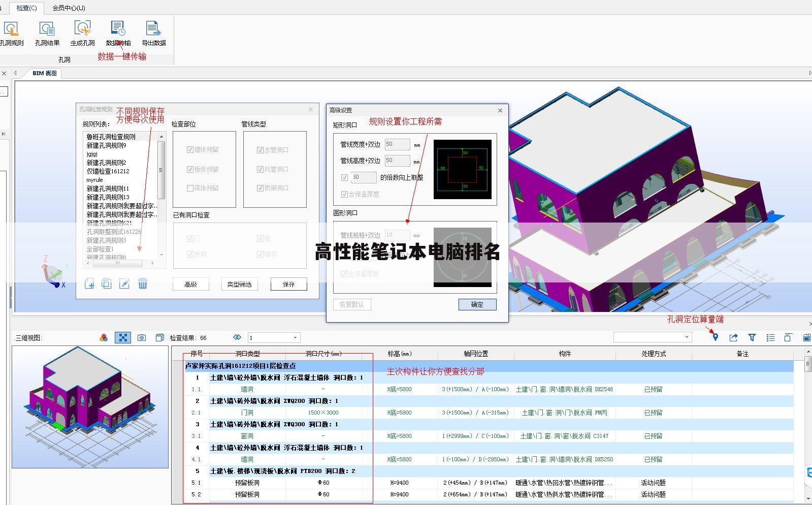Image resolution: width=812 pixels, height=505 pixels.
Task: Delete the rule with the trash icon
Action: point(143,283)
